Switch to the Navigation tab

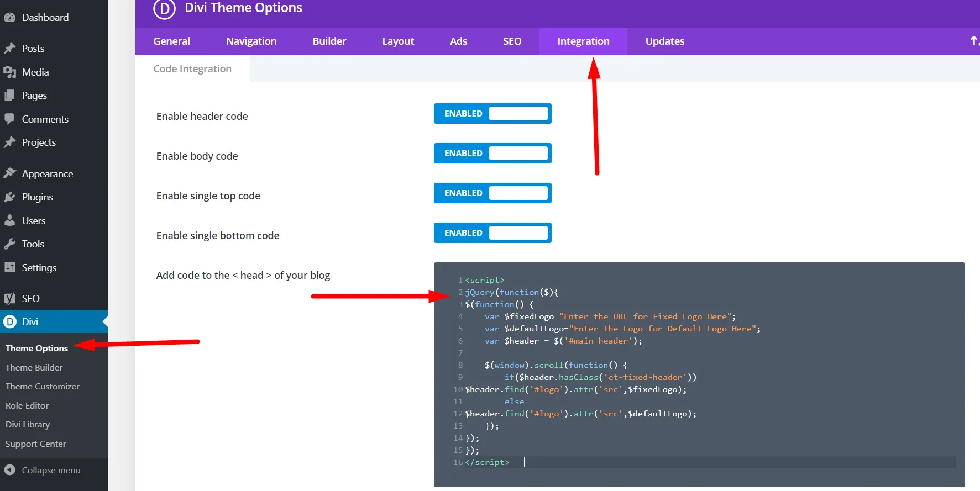point(251,41)
